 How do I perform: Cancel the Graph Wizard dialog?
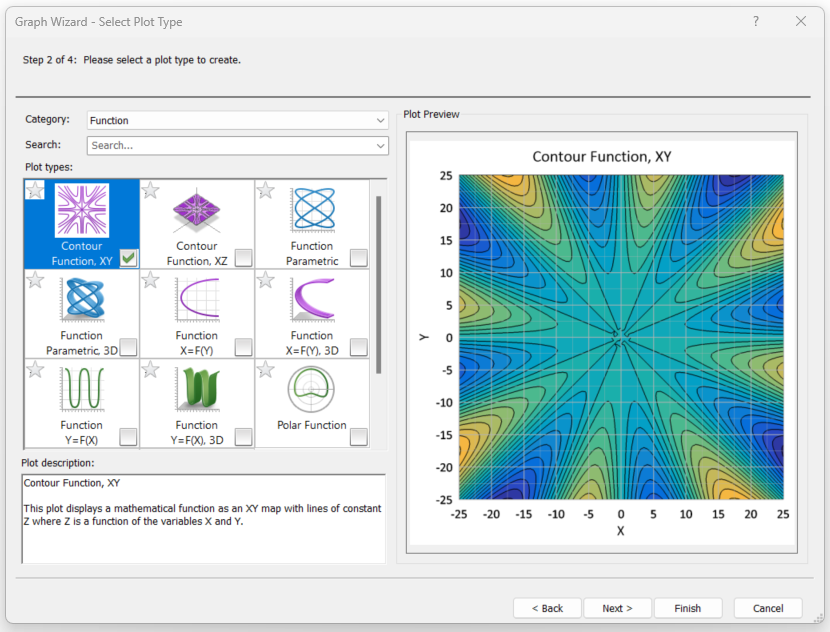[767, 608]
